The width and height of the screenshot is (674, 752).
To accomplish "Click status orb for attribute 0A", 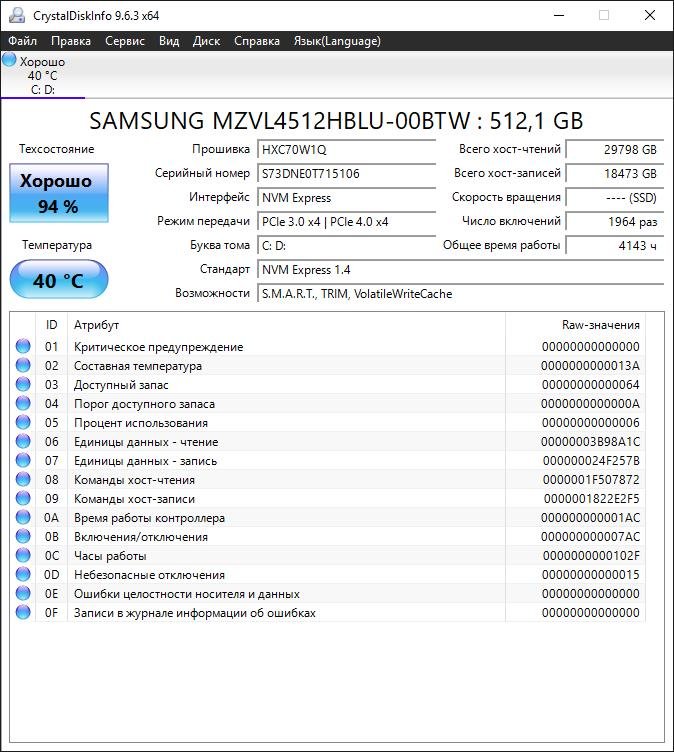I will (23, 517).
